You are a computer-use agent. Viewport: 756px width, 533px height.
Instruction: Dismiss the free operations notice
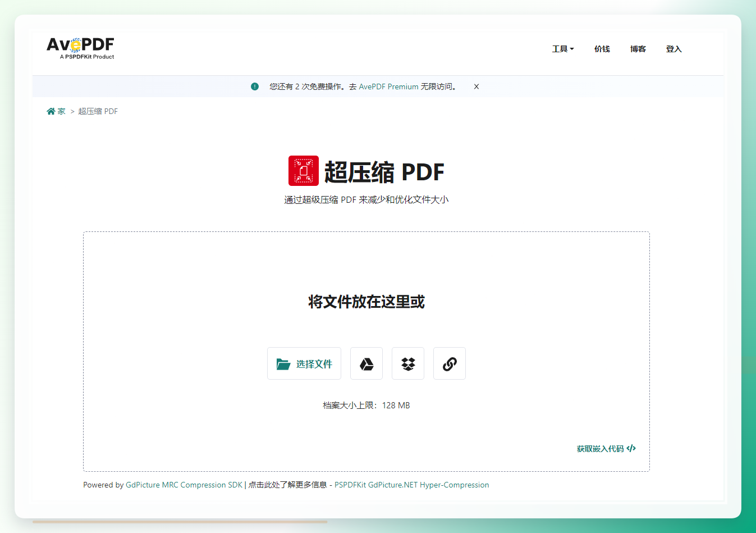click(476, 86)
